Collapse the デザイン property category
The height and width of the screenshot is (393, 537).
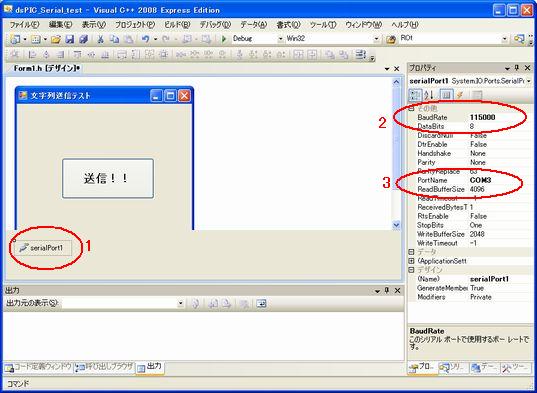(412, 270)
